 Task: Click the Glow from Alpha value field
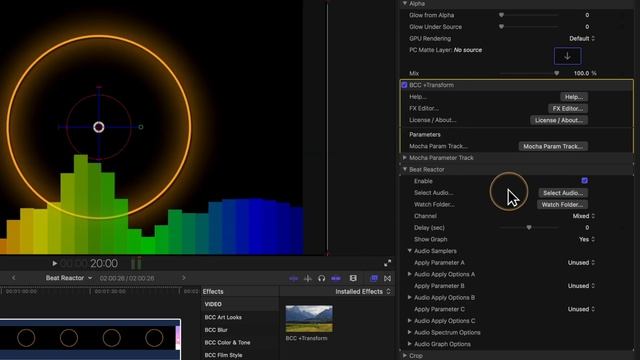587,15
